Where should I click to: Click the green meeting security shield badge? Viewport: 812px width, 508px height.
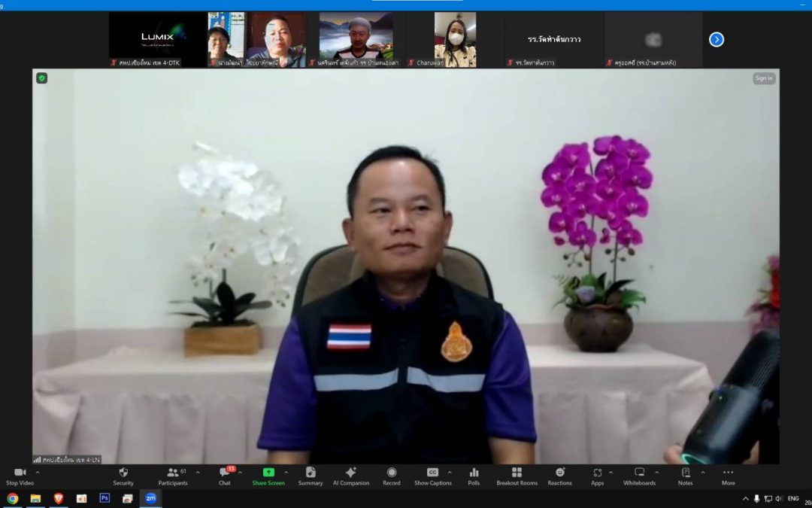click(41, 78)
